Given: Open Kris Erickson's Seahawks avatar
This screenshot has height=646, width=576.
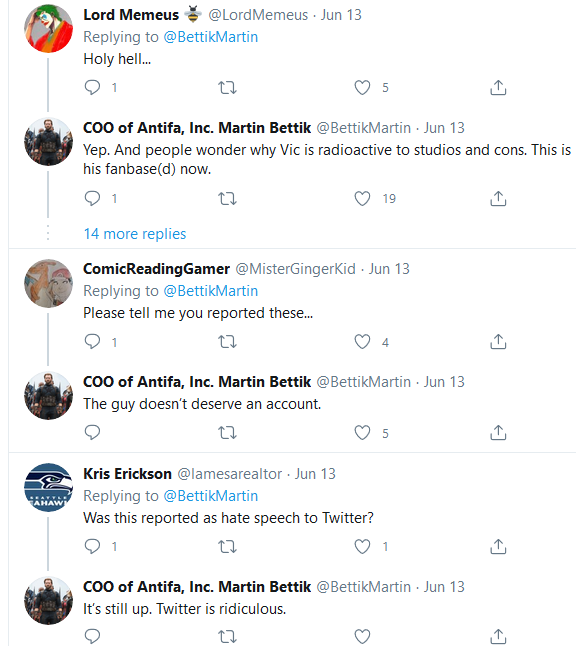Looking at the screenshot, I should click(x=49, y=487).
